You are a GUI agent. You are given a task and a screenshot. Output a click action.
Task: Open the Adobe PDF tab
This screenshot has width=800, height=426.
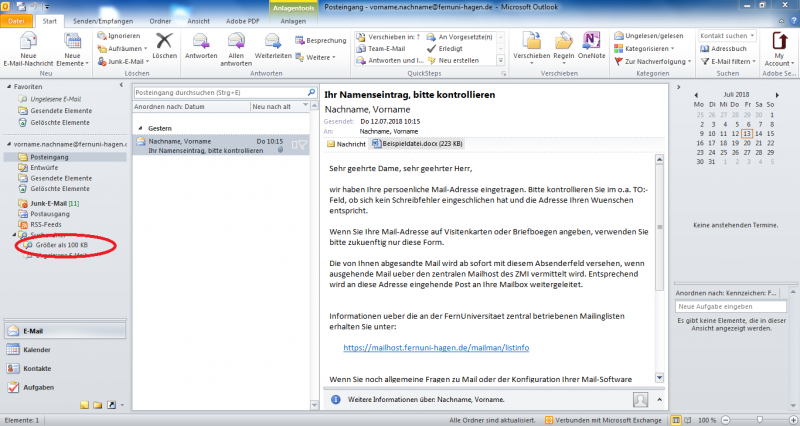click(243, 21)
